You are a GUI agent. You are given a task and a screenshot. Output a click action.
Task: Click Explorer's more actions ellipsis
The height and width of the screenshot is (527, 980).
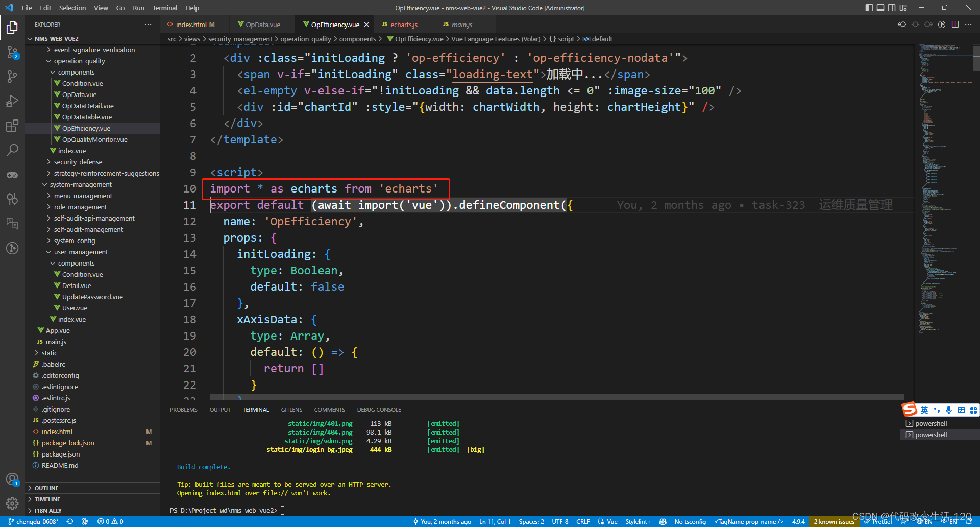pyautogui.click(x=148, y=25)
